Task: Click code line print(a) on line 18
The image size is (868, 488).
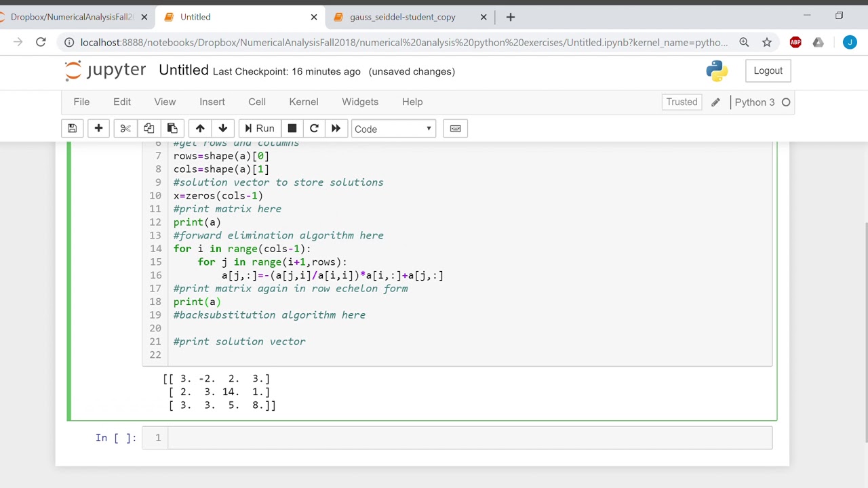Action: coord(197,302)
